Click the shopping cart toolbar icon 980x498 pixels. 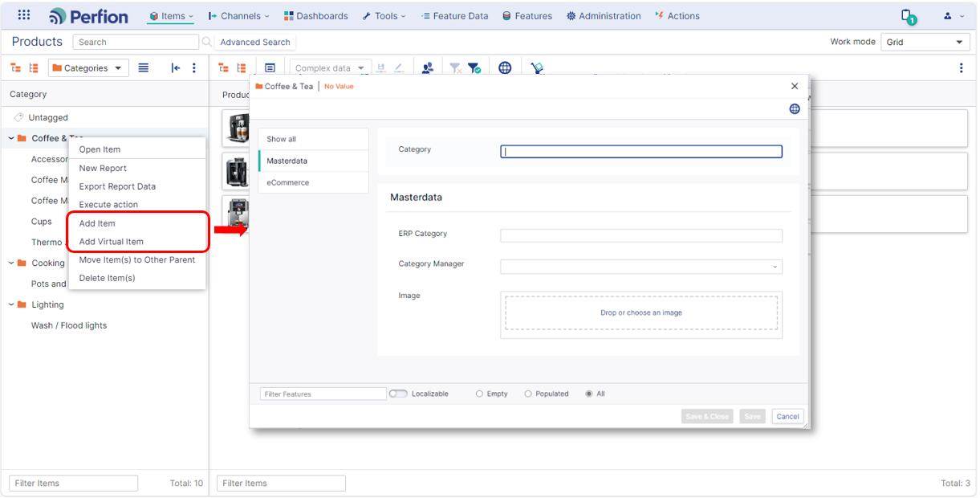coord(537,68)
